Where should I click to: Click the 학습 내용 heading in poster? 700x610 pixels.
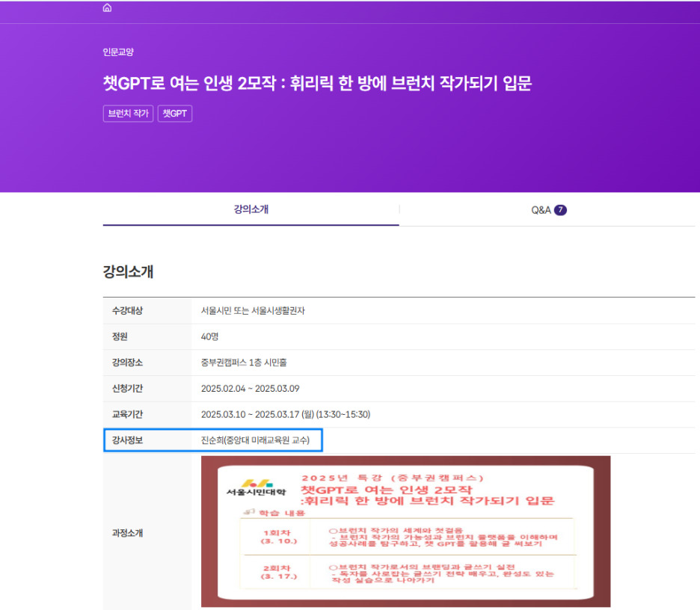[x=282, y=513]
